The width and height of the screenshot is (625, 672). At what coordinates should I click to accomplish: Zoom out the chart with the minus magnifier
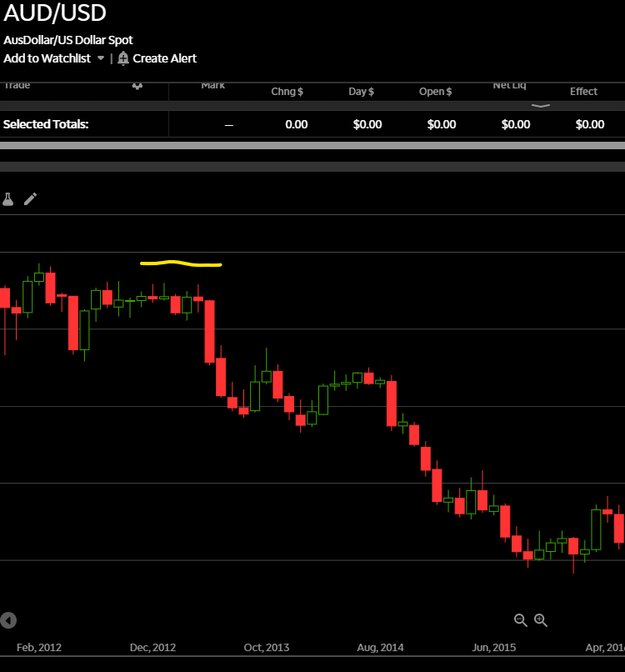tap(521, 620)
